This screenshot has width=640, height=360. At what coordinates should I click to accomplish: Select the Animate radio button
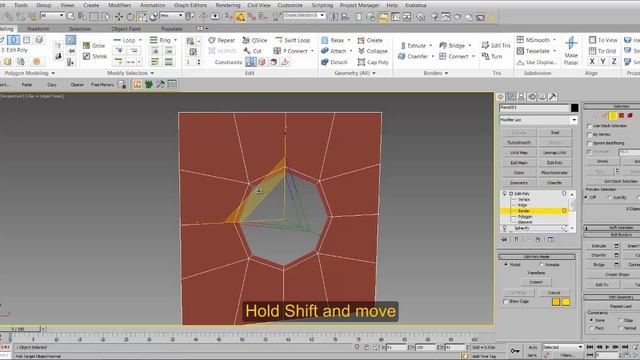tap(542, 265)
